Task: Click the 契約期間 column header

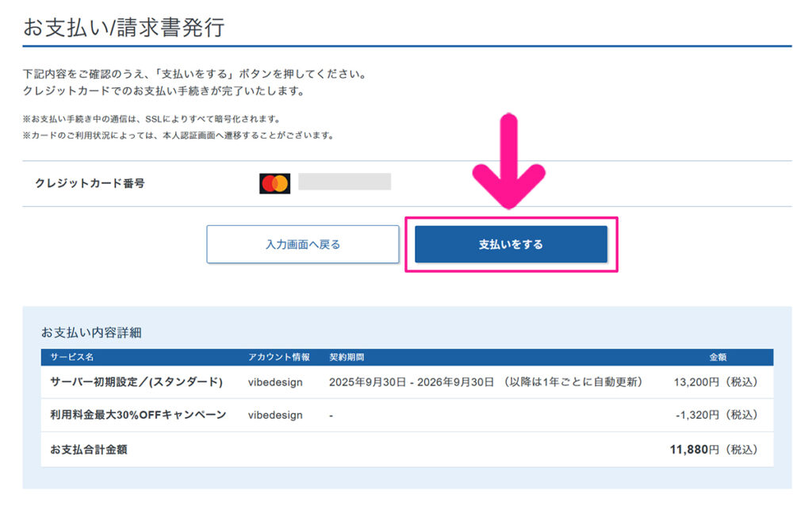Action: coord(346,358)
